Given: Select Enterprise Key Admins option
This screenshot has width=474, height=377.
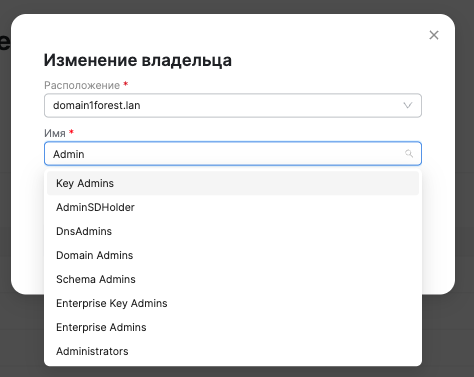Looking at the screenshot, I should tap(233, 303).
